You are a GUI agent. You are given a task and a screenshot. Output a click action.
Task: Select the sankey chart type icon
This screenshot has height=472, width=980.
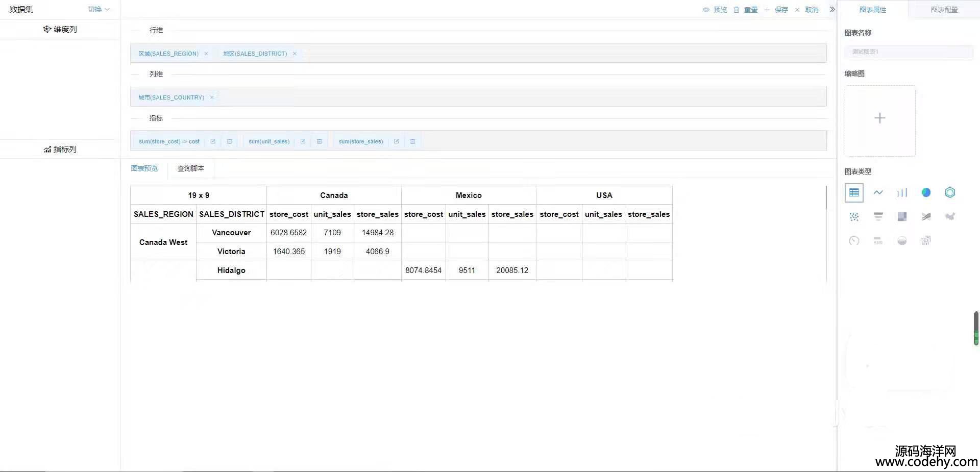926,217
